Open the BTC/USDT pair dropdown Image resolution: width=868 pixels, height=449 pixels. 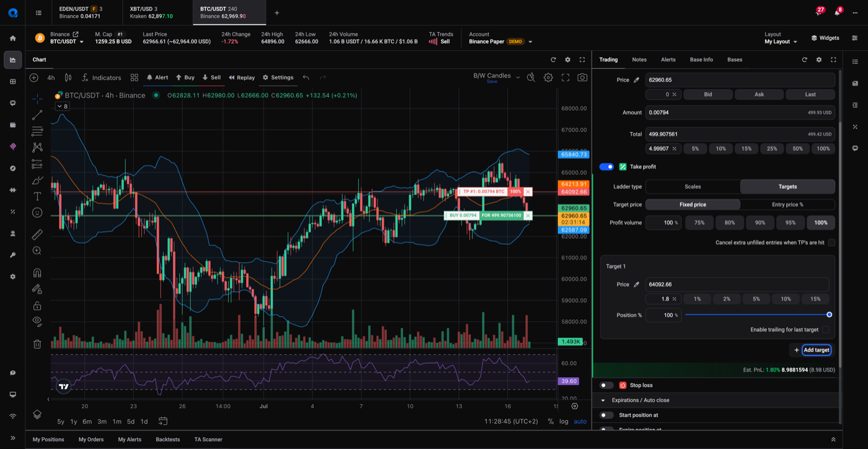tap(67, 42)
